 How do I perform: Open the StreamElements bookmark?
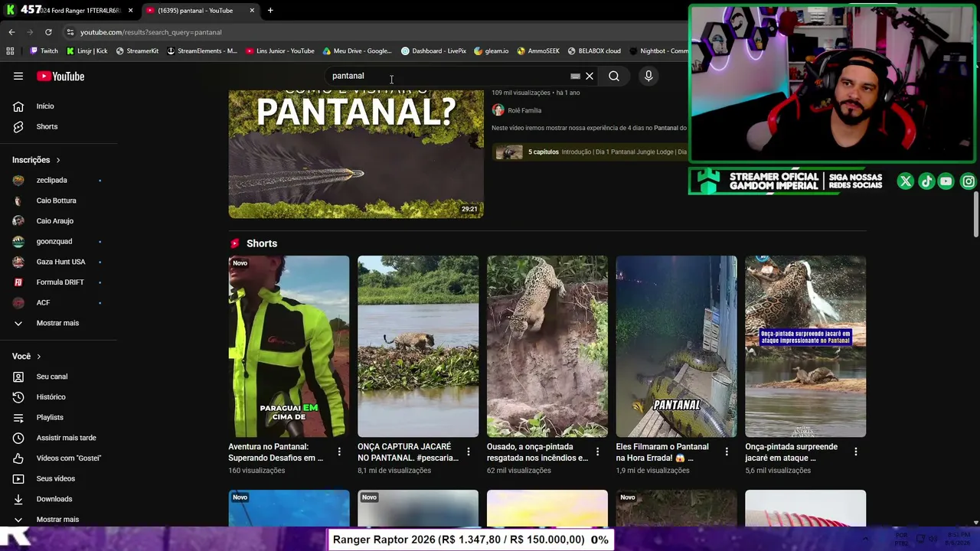202,51
